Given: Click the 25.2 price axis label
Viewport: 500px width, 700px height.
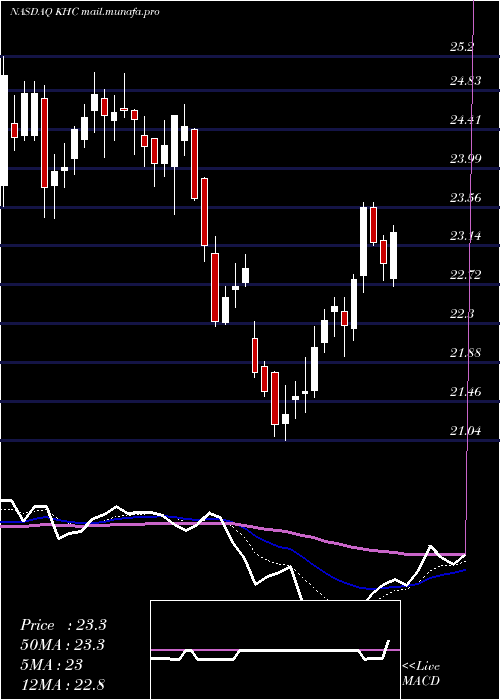Looking at the screenshot, I should (462, 46).
